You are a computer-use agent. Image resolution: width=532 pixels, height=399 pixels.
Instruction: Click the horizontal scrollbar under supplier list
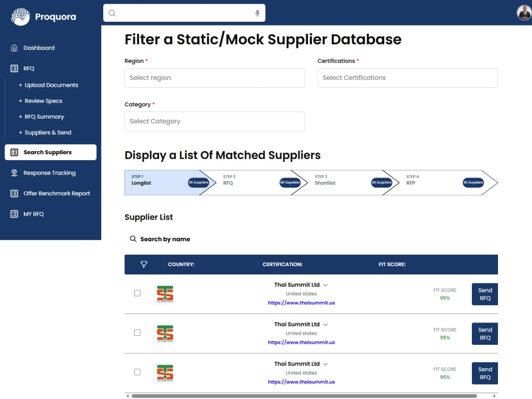pos(304,396)
